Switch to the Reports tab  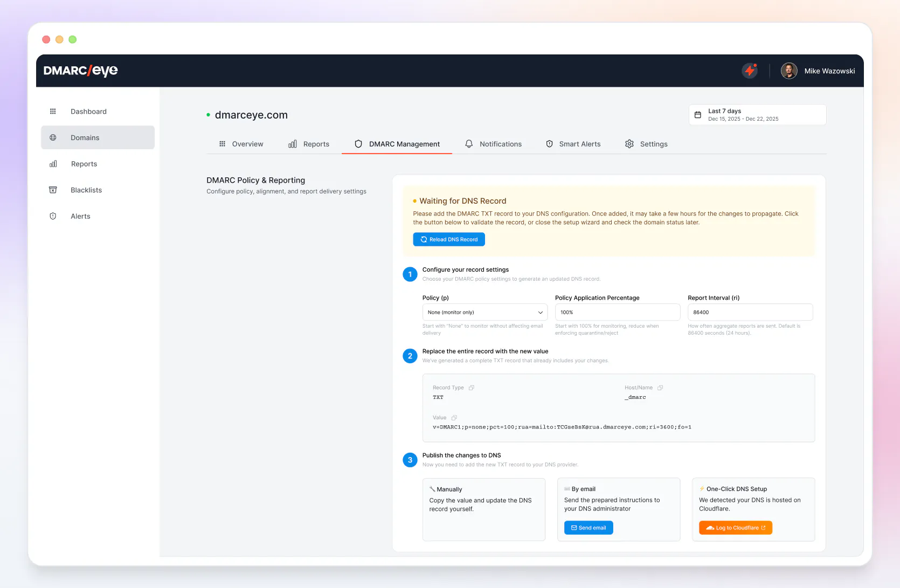point(309,144)
